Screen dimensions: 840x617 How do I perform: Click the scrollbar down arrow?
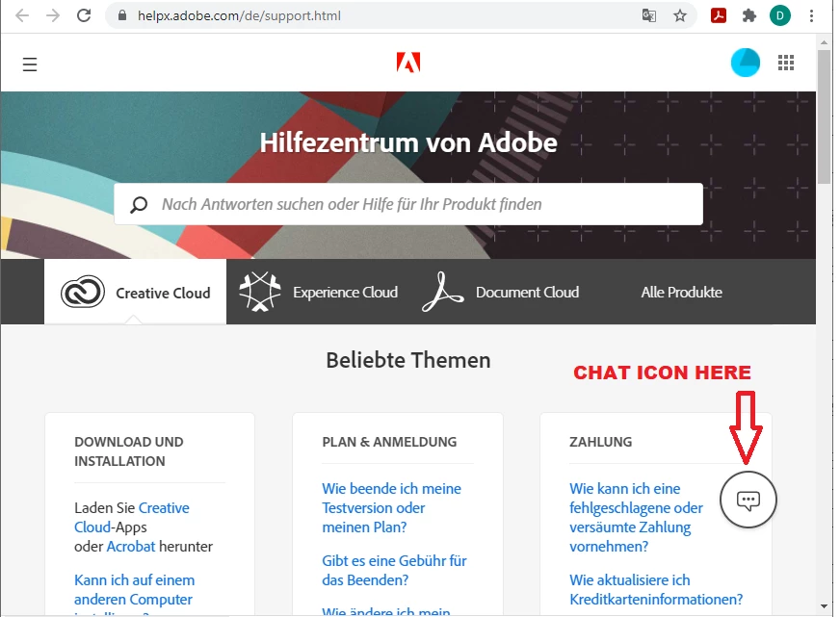824,606
